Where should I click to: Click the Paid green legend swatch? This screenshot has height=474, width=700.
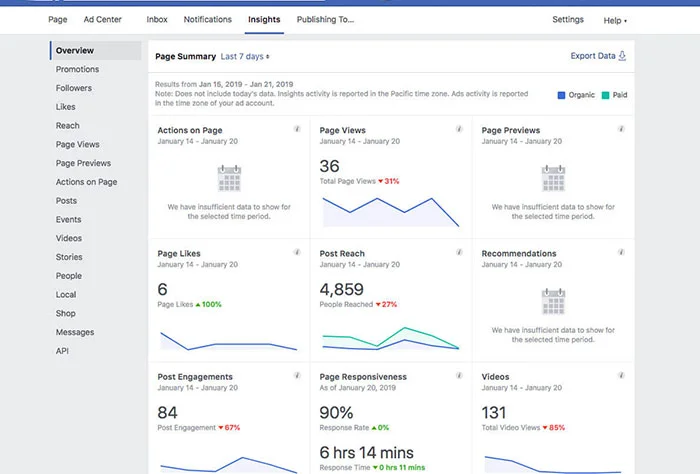pyautogui.click(x=605, y=95)
